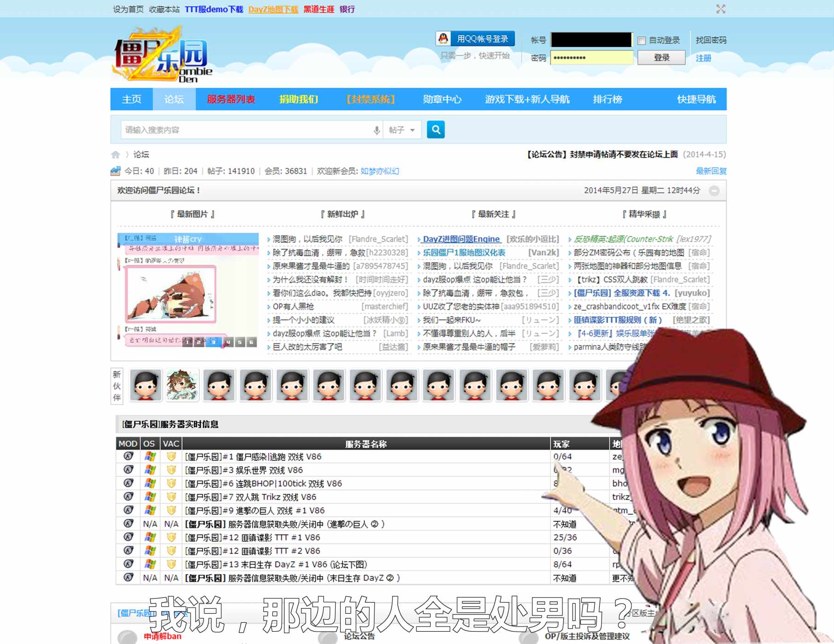Viewport: 834px width, 644px height.
Task: Open new member 如梦亦似幻 profile link
Action: point(380,171)
